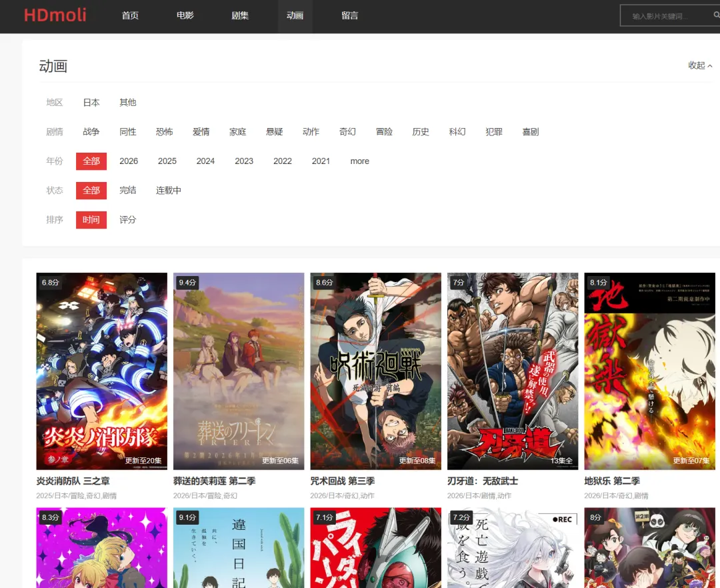
Task: Open the 留言 messages nav item
Action: pos(350,15)
